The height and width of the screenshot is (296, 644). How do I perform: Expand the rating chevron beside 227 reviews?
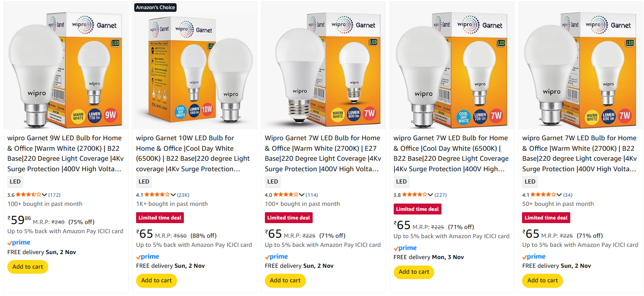[431, 195]
